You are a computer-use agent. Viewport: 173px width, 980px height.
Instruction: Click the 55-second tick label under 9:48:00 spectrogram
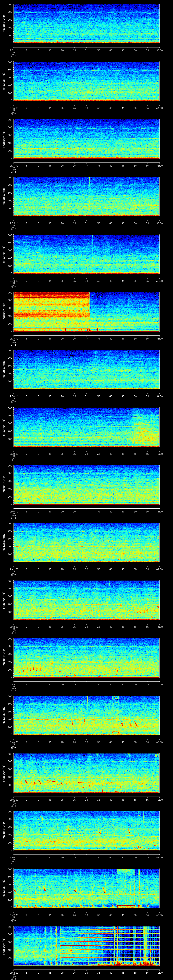[x=147, y=972]
